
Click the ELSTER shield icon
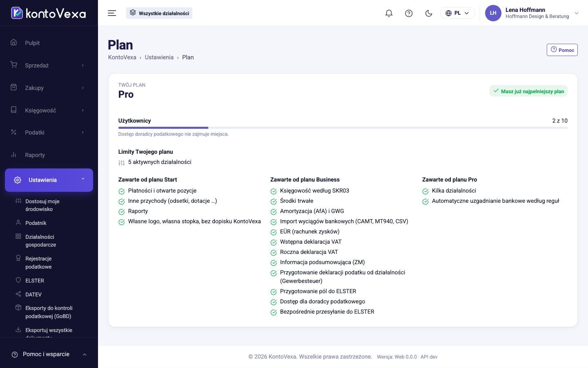[18, 280]
